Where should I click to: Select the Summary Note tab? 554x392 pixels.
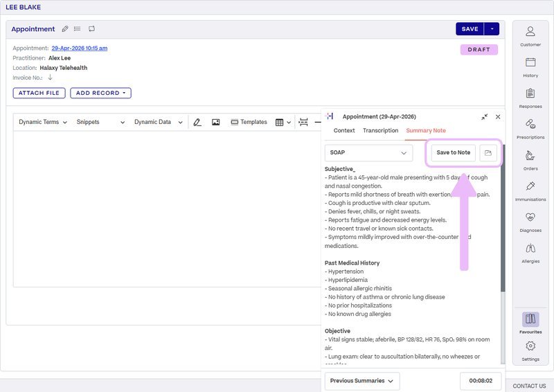426,130
